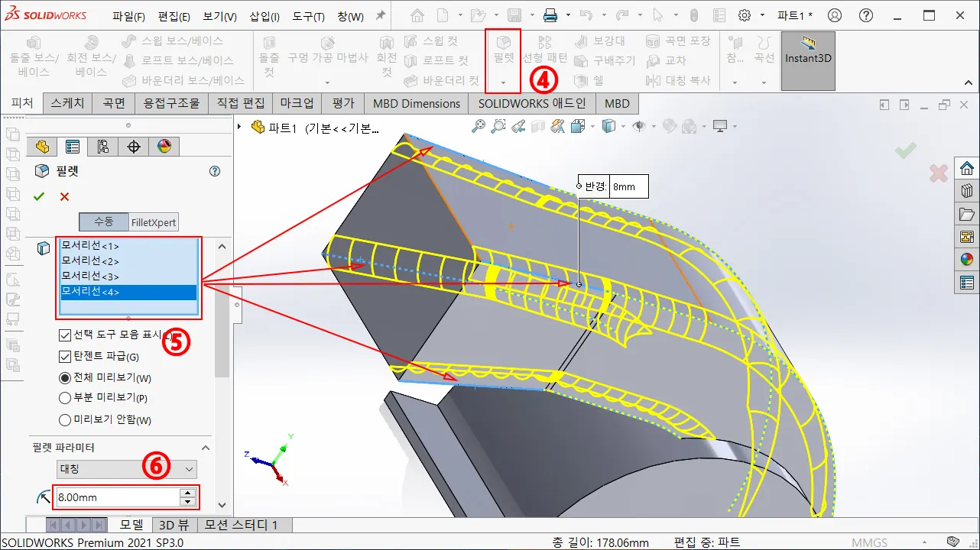Open the 필렛 tool dropdown arrow
The image size is (980, 550).
click(x=504, y=82)
